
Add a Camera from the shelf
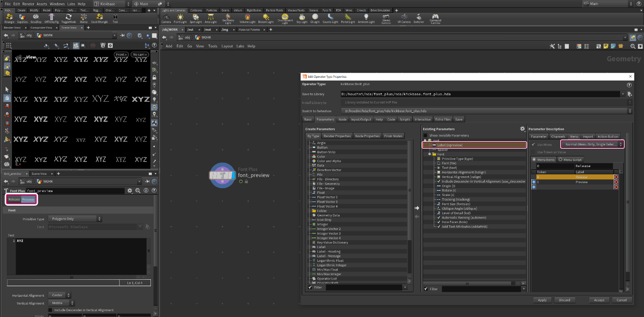166,18
